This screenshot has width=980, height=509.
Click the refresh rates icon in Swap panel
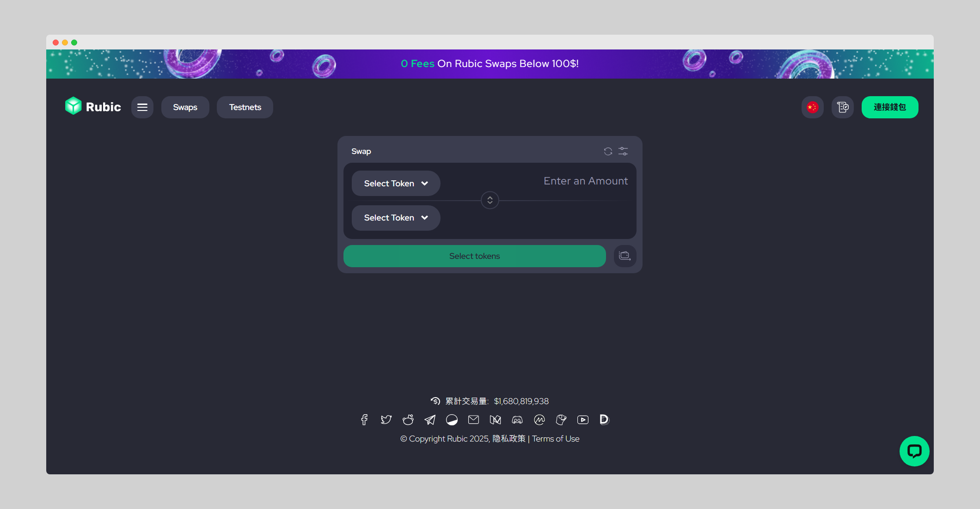[608, 151]
